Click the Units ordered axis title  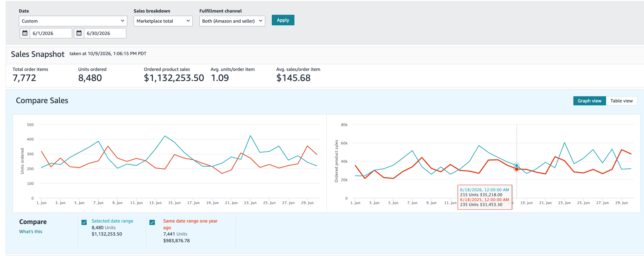(x=22, y=161)
